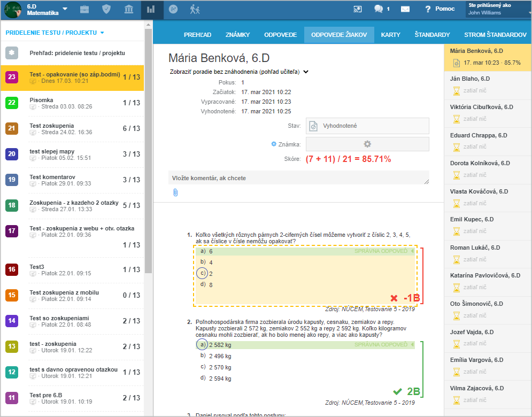Open the Stav Vyhodnotené field
The height and width of the screenshot is (417, 532).
point(367,126)
